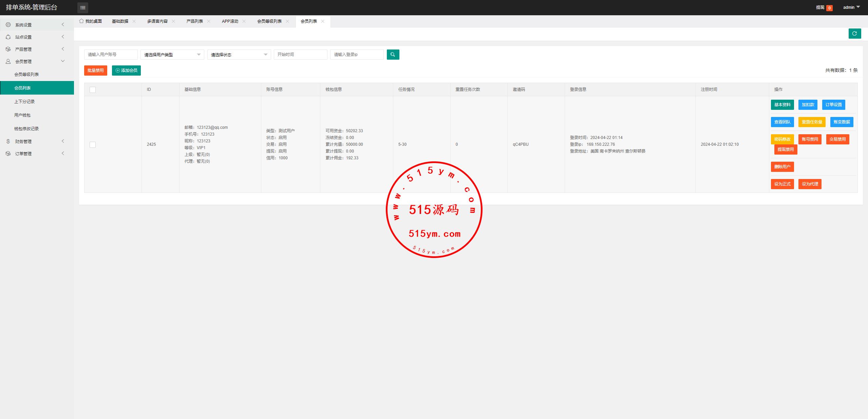Click the 财务管理 dollar icon

pyautogui.click(x=8, y=141)
